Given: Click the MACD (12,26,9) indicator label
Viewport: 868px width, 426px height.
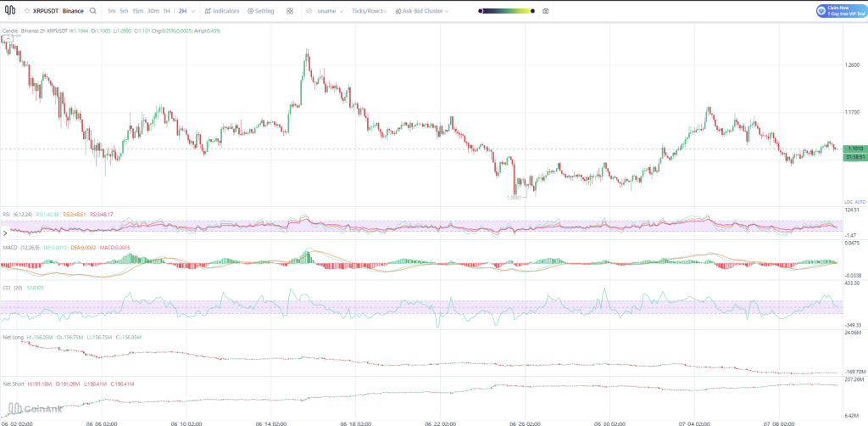Looking at the screenshot, I should (x=20, y=248).
